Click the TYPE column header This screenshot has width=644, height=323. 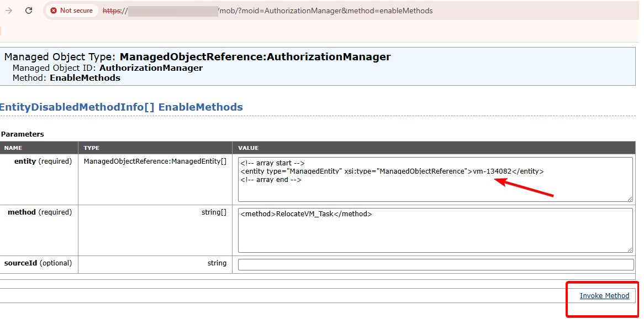[91, 148]
